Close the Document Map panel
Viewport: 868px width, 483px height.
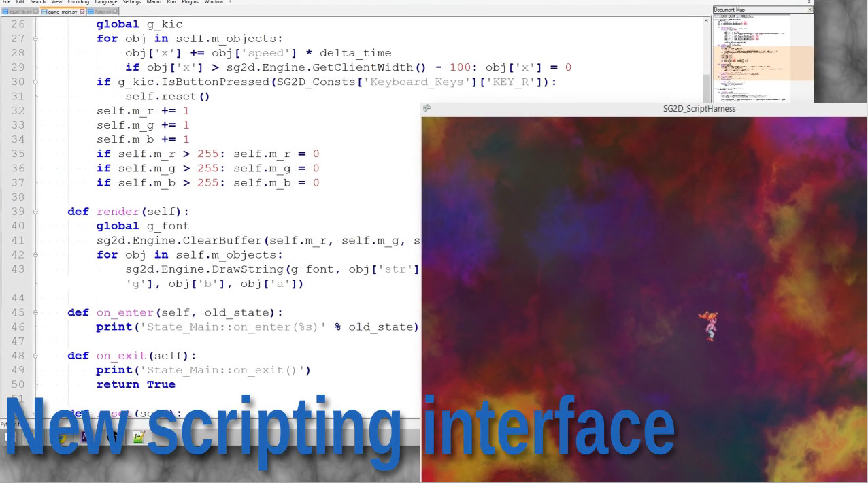(809, 10)
